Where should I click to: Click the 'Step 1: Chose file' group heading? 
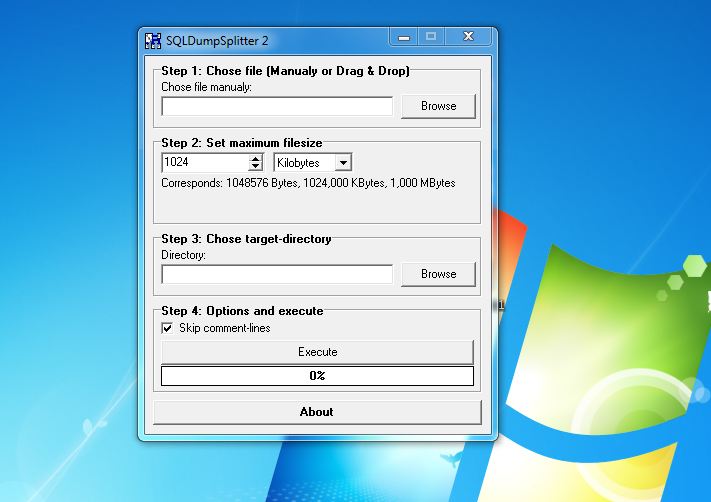tap(285, 71)
